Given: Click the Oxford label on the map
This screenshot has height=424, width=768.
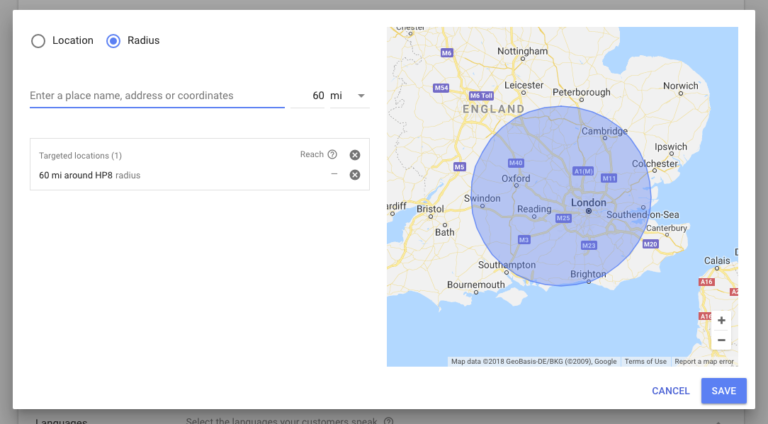Looking at the screenshot, I should [x=516, y=178].
